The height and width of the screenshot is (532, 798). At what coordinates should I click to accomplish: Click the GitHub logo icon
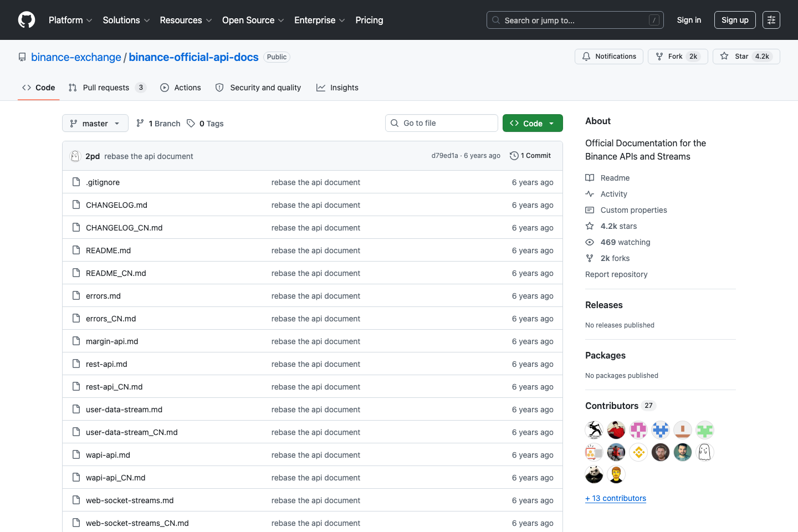coord(27,20)
